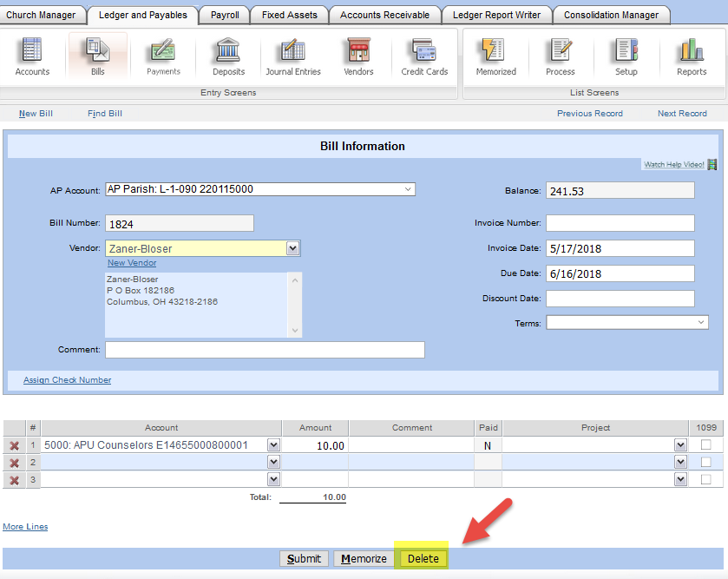Remove line 1 with the red X

pyautogui.click(x=15, y=445)
